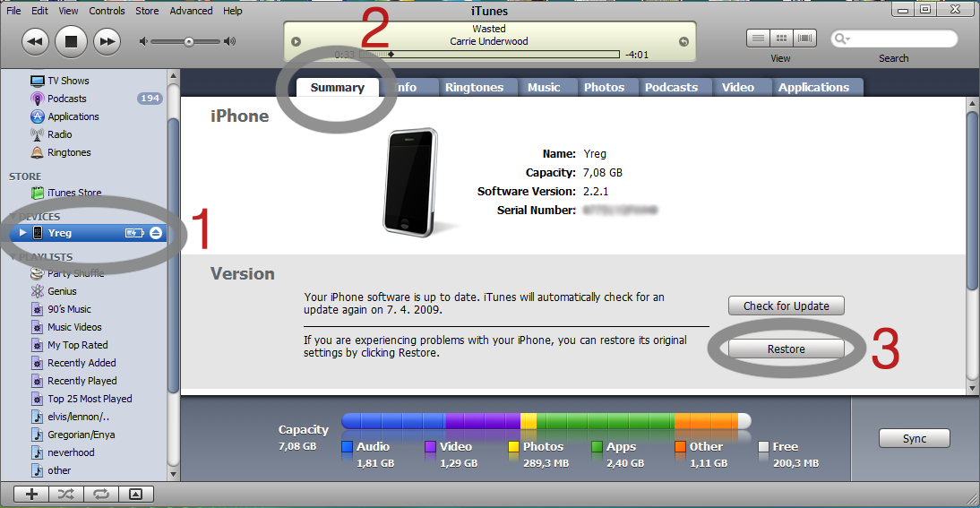This screenshot has width=980, height=508.
Task: Switch to the Video tab
Action: click(x=738, y=88)
